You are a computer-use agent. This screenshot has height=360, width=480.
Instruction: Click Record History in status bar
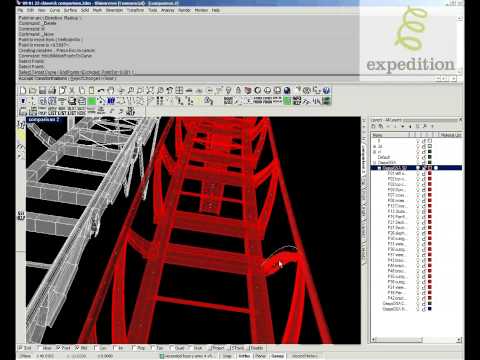304,356
